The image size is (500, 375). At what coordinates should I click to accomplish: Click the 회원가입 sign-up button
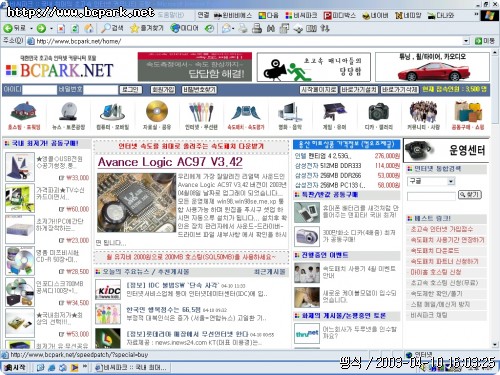coord(163,90)
